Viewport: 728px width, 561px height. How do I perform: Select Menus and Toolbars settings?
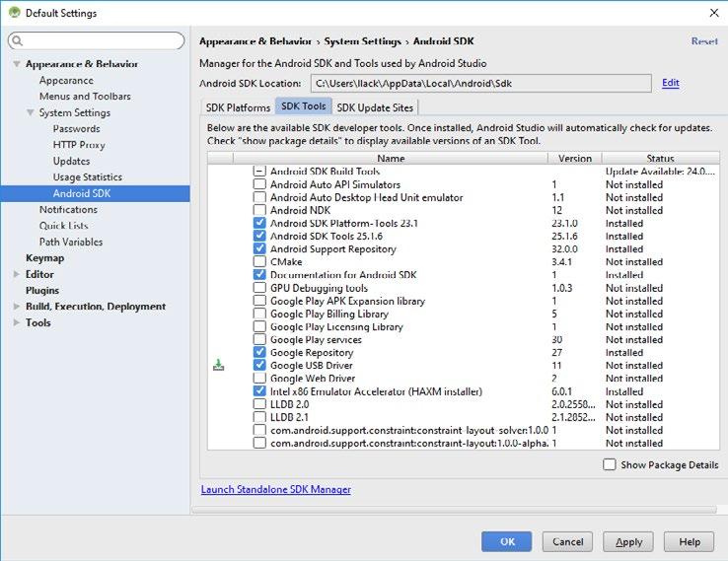click(x=85, y=96)
